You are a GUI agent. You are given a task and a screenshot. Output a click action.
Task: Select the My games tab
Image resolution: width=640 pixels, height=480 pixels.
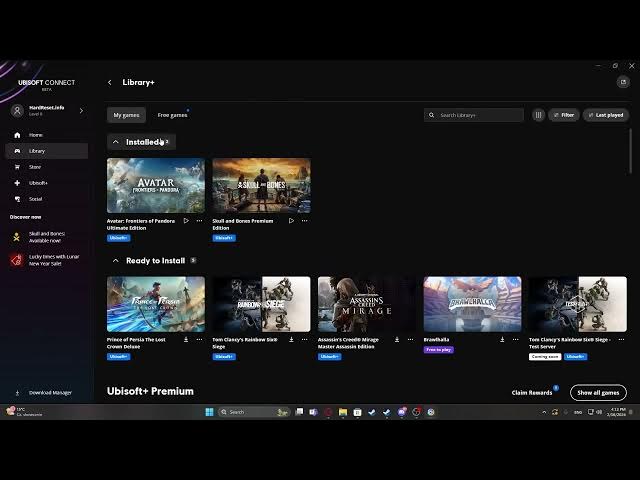[126, 115]
